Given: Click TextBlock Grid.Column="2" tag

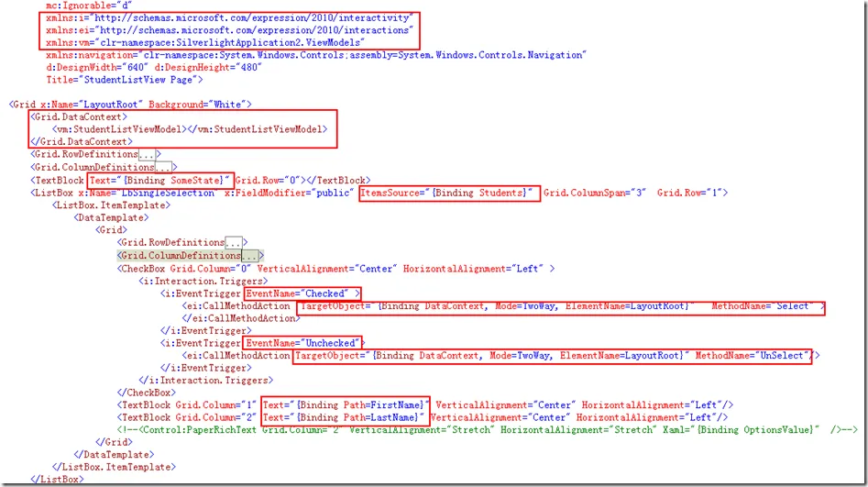Looking at the screenshot, I should pos(187,417).
